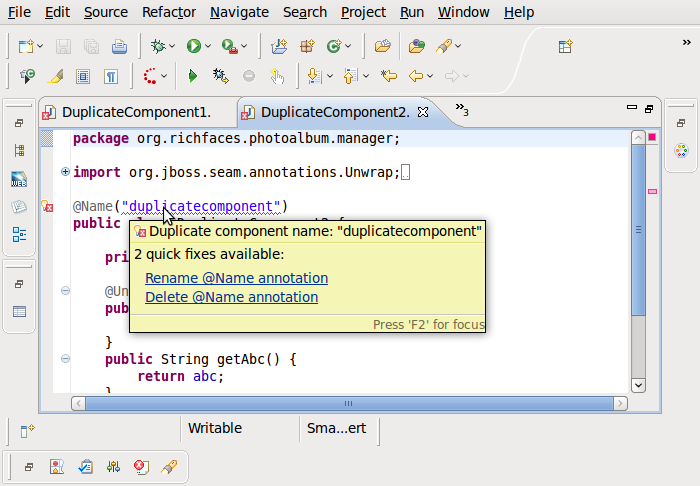Start debugging with the bug icon
The width and height of the screenshot is (700, 486).
[158, 46]
